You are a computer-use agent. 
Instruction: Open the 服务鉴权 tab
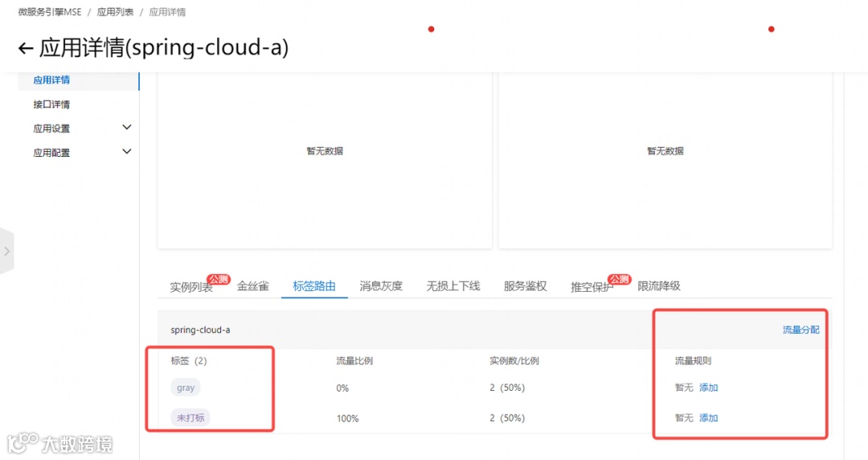point(525,286)
